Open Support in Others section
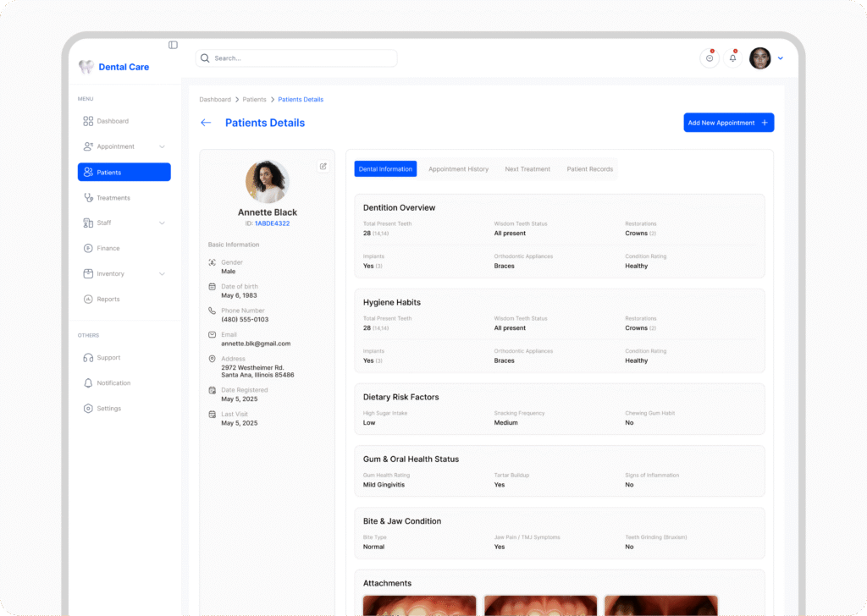Image resolution: width=867 pixels, height=616 pixels. point(108,358)
